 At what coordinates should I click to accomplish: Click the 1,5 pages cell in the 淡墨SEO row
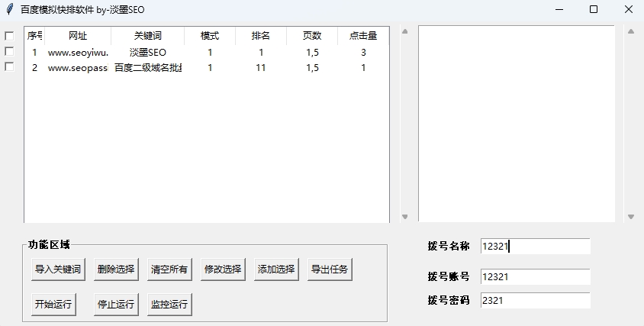(312, 53)
